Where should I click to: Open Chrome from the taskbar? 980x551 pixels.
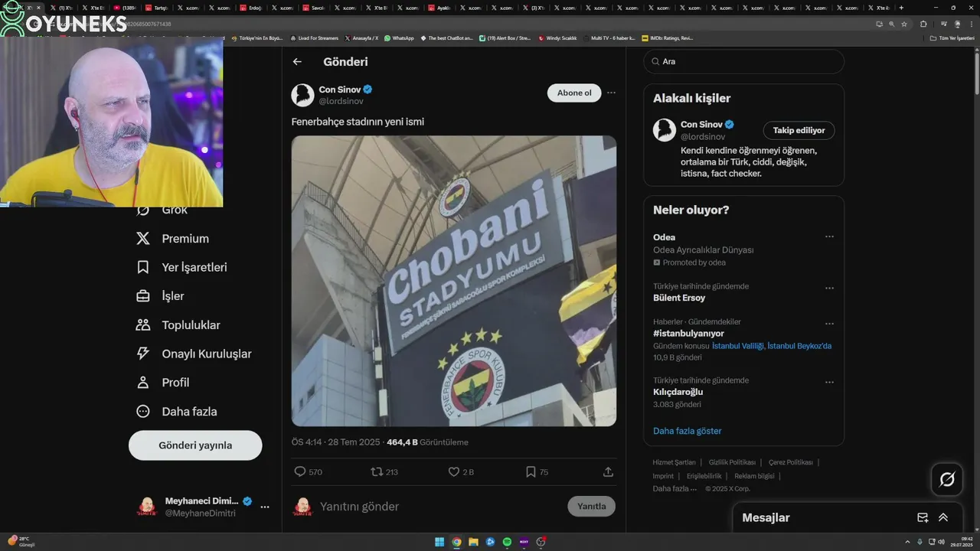click(456, 542)
